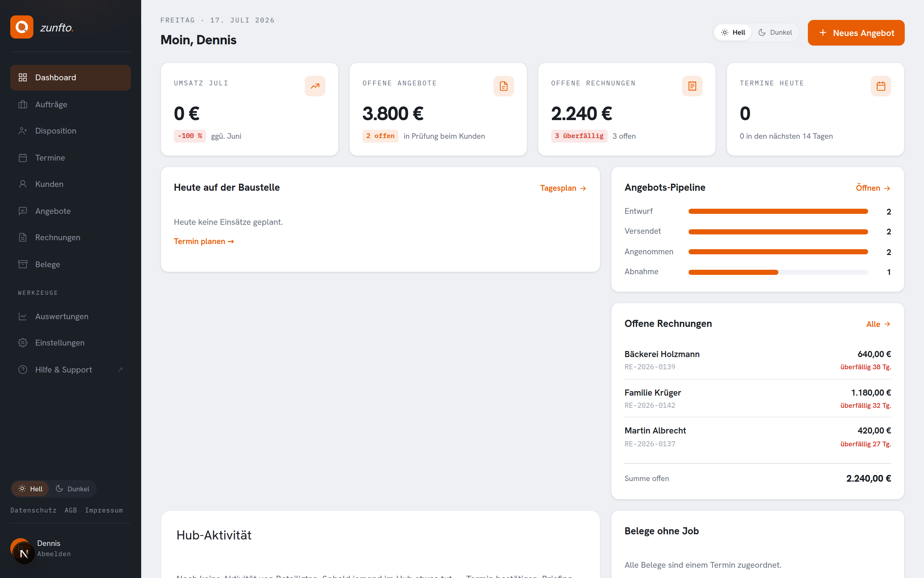Create a new offer with Neues Angebot

(x=856, y=33)
